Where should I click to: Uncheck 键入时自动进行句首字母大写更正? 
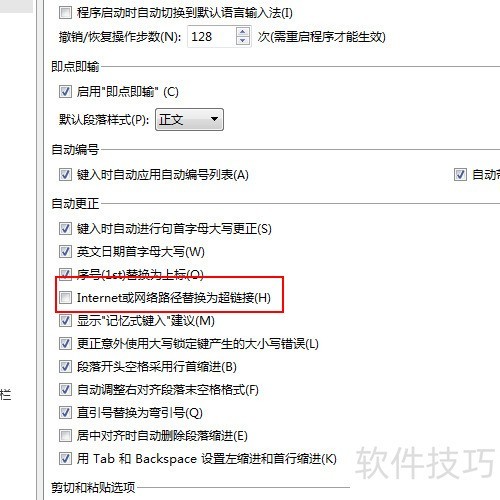click(65, 229)
